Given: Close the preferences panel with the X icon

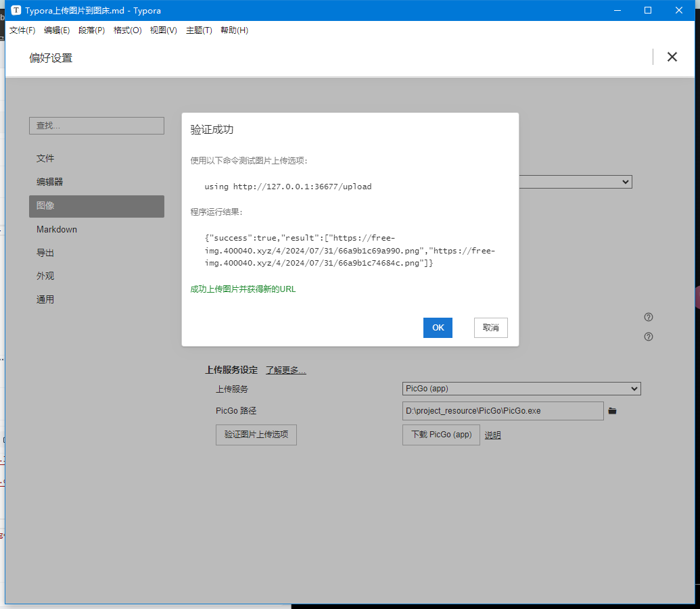Looking at the screenshot, I should (x=672, y=57).
